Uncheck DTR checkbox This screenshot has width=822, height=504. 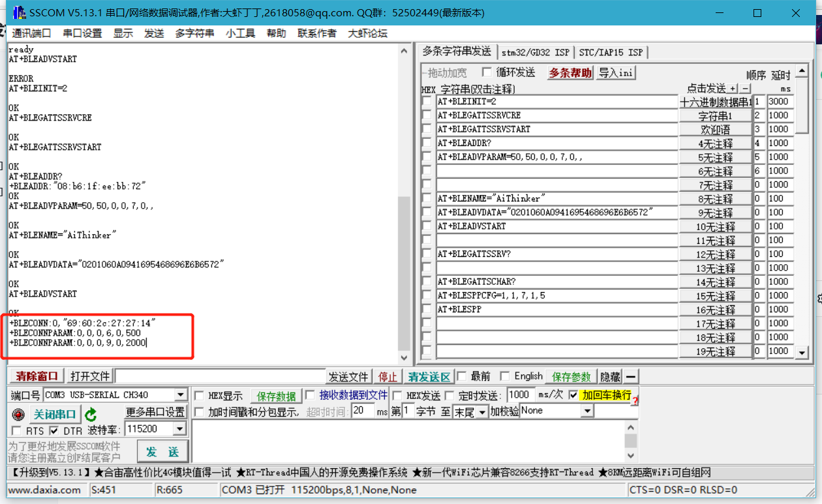click(x=54, y=431)
